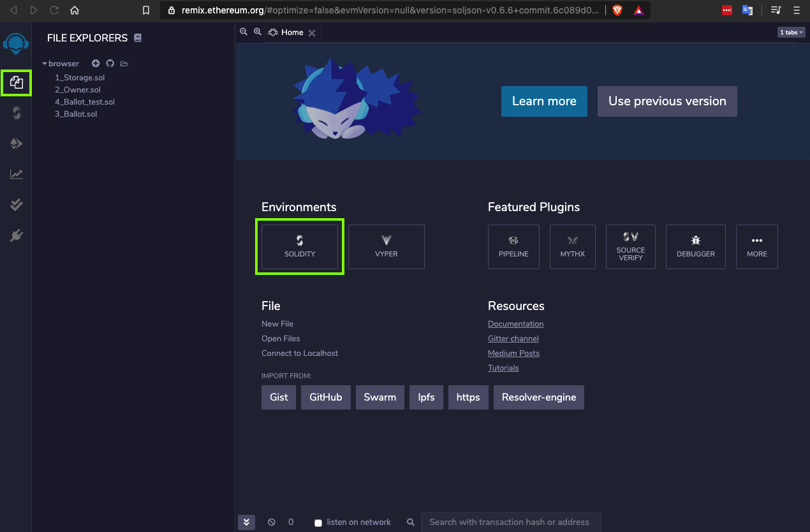Open the Analysis chart sidebar icon
Image resolution: width=810 pixels, height=532 pixels.
[17, 174]
